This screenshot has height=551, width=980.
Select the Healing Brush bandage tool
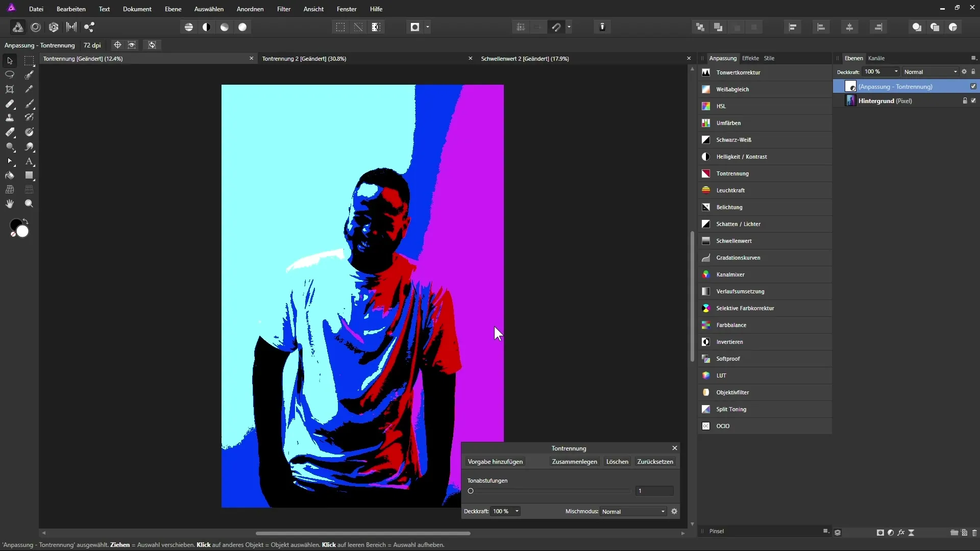(10, 104)
